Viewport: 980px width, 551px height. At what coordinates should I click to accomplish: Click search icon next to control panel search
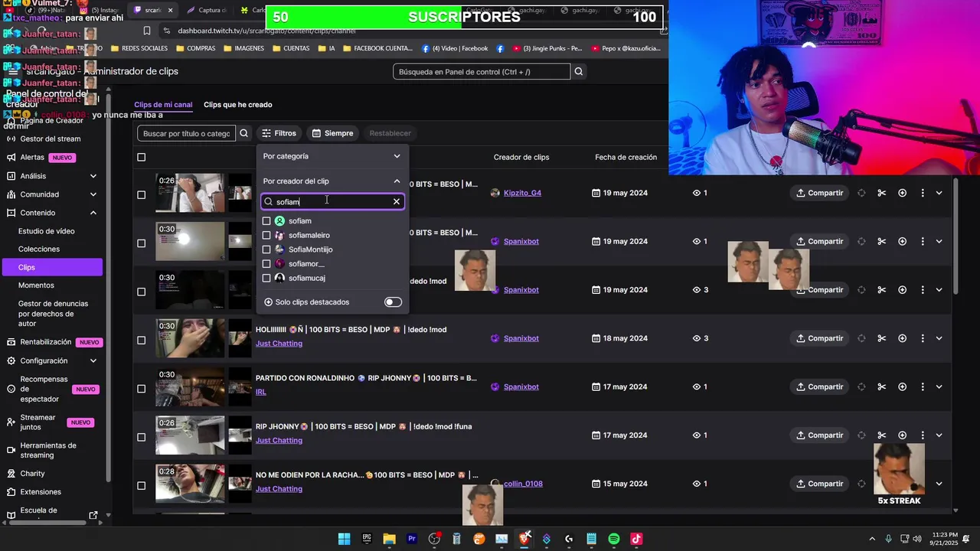(x=579, y=72)
